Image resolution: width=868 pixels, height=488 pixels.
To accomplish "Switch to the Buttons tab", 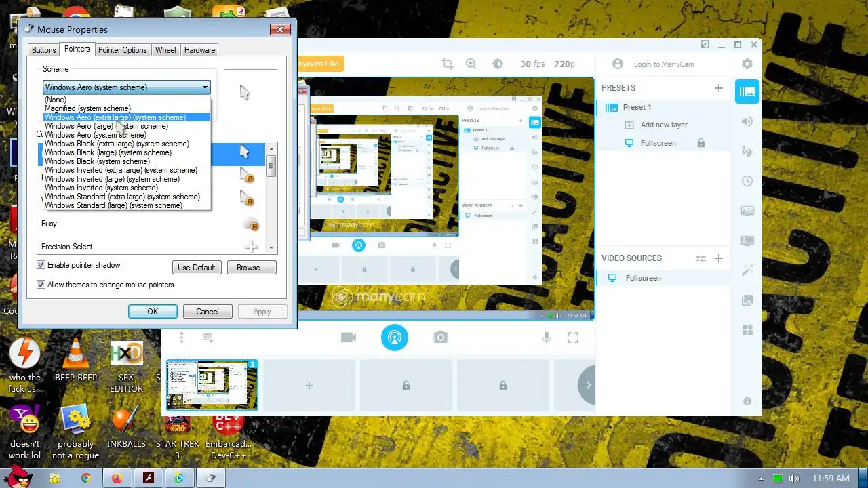I will click(x=44, y=50).
